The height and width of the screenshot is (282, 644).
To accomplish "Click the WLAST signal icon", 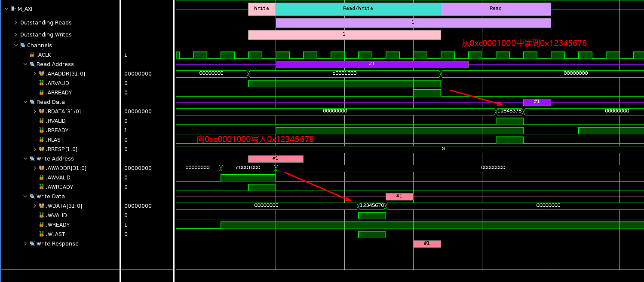I will tap(42, 234).
